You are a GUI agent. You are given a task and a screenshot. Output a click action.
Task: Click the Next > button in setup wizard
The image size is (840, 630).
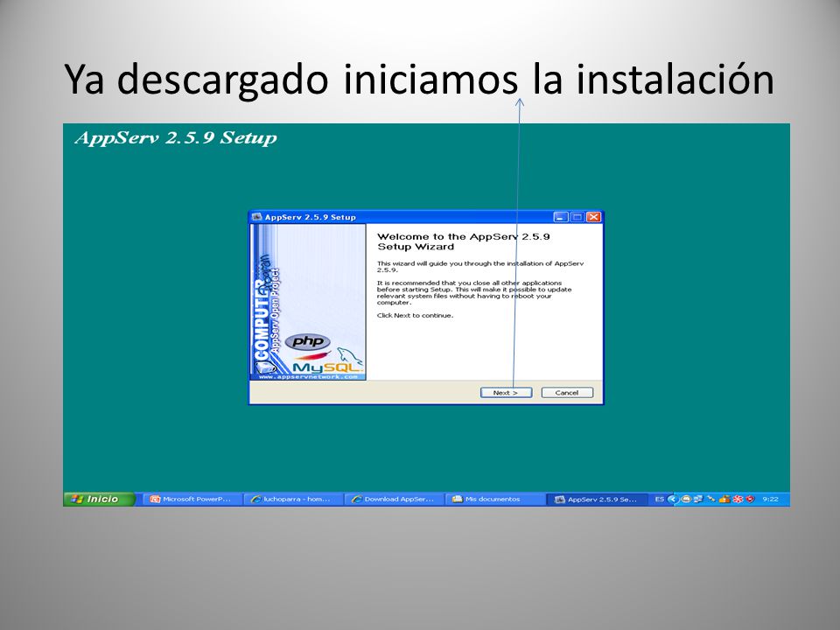[506, 393]
